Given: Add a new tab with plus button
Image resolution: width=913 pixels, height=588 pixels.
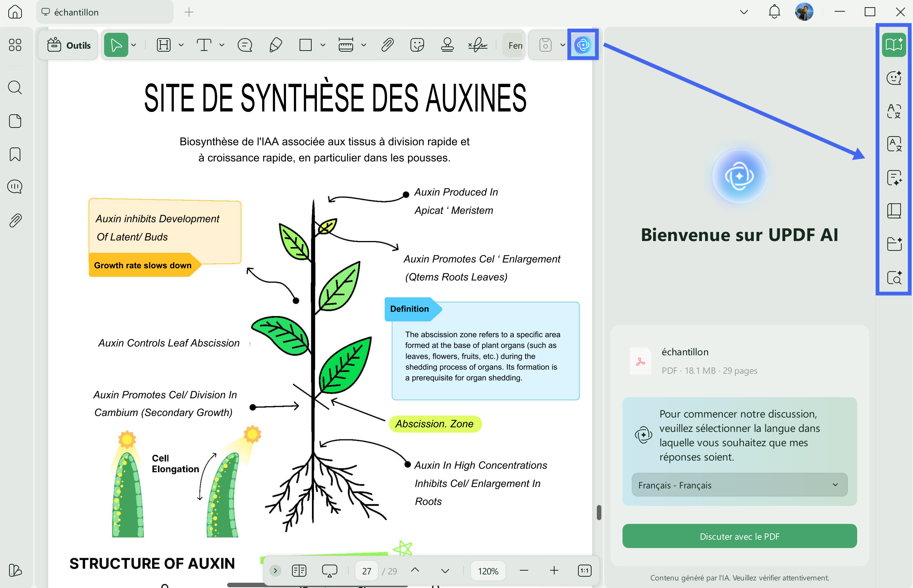Looking at the screenshot, I should [189, 12].
